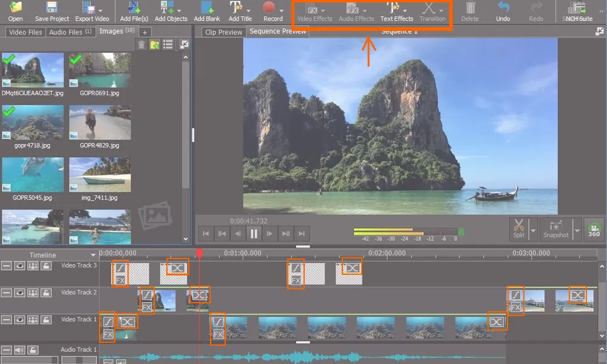Toggle the eye icon on Video Track 1
The width and height of the screenshot is (607, 364).
[20, 320]
